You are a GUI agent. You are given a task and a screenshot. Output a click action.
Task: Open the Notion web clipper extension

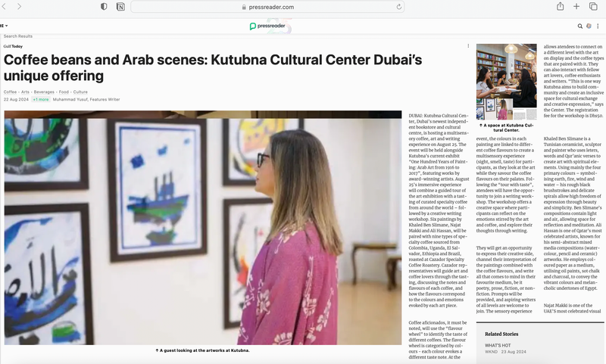(x=120, y=7)
